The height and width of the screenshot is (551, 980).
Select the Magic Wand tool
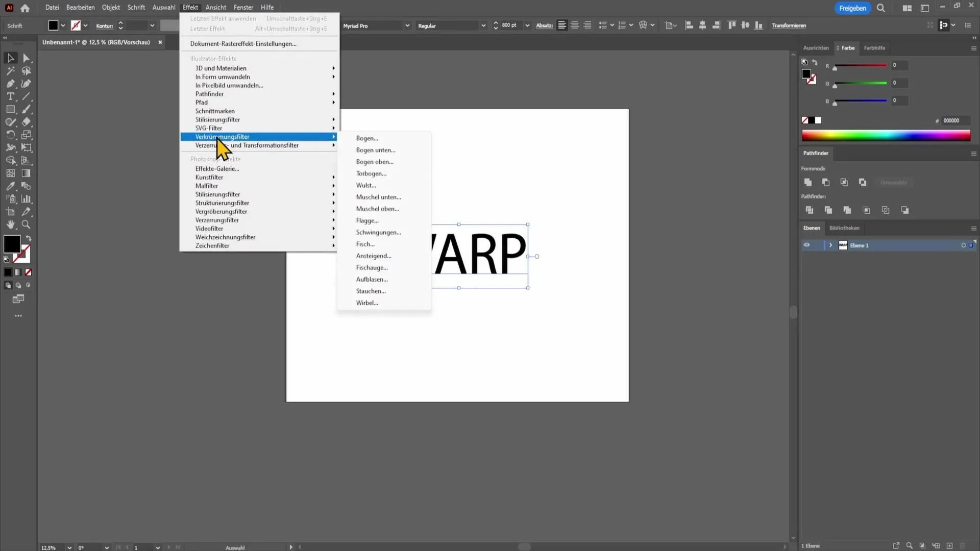coord(11,71)
